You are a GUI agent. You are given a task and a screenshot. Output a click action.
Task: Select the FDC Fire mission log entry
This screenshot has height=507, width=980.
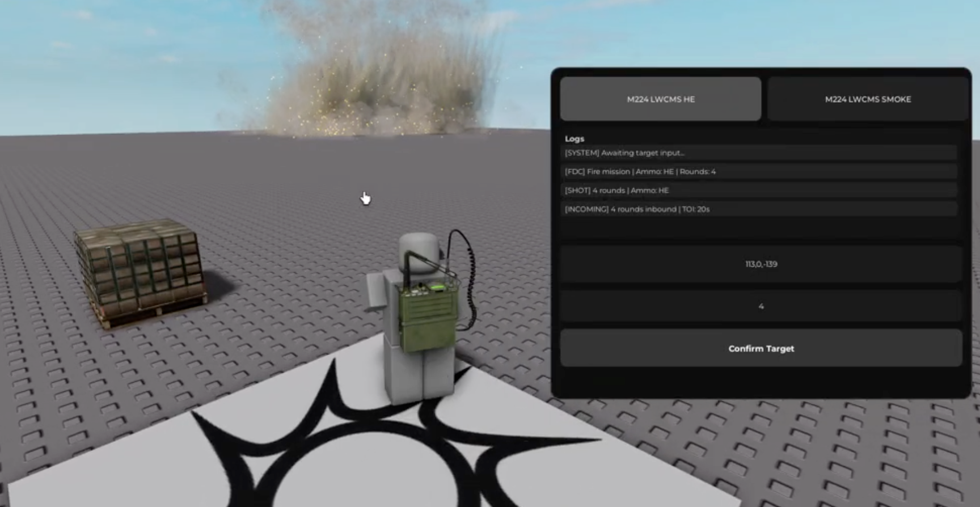point(759,171)
